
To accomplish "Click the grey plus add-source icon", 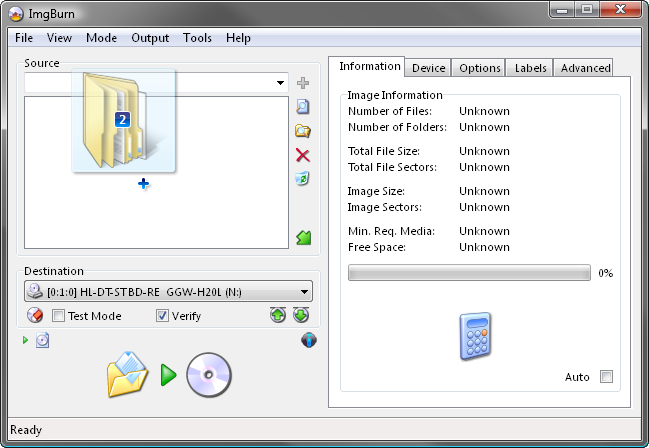I will point(303,83).
